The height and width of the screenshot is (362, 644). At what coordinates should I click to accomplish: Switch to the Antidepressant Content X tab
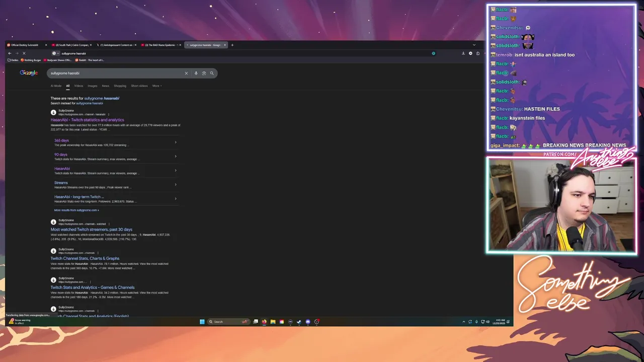click(116, 45)
